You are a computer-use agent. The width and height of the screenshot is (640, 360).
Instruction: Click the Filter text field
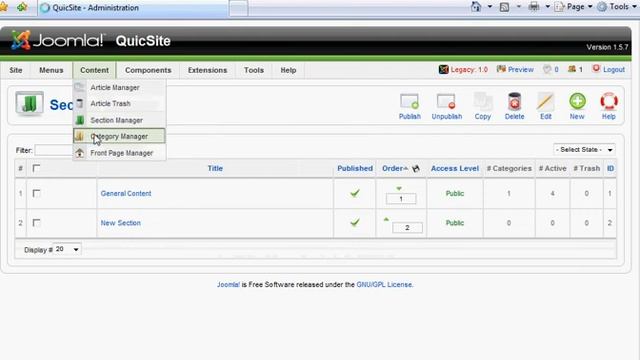coord(54,150)
